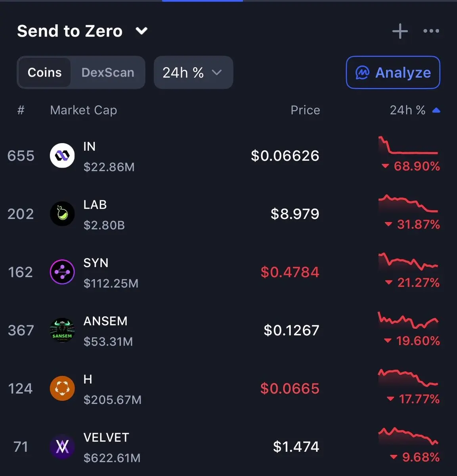Open the 24h % timeframe dropdown
The height and width of the screenshot is (476, 457).
193,72
